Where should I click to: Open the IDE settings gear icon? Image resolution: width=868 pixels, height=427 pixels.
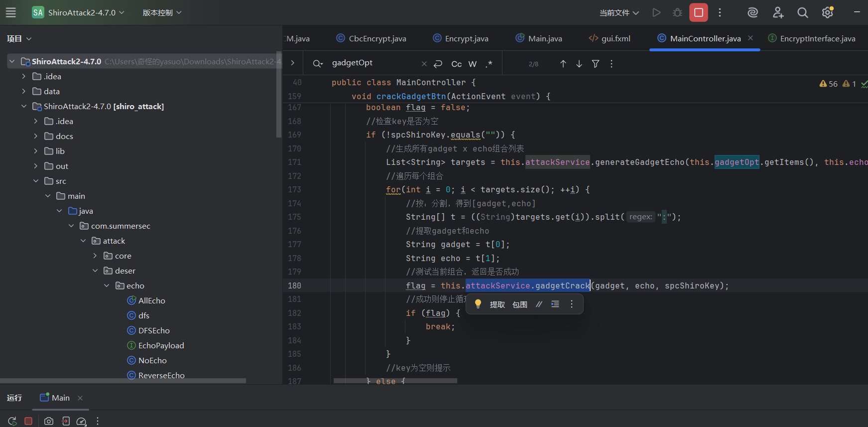(827, 12)
